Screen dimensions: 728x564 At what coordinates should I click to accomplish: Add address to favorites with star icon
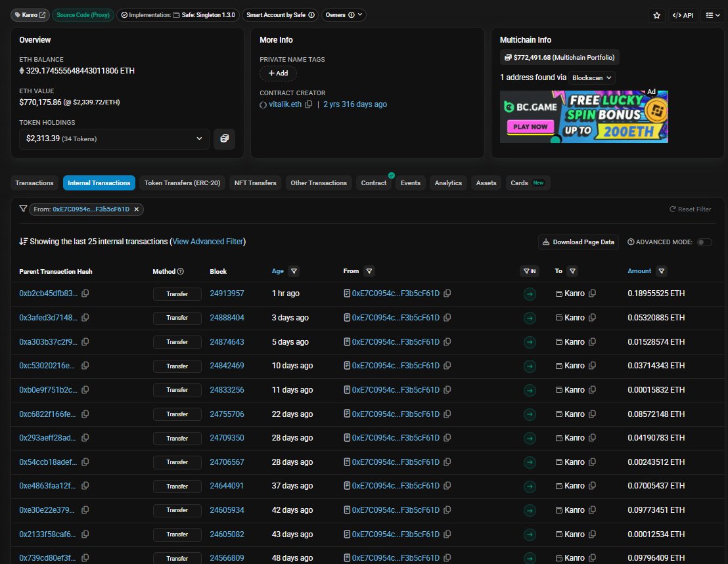656,15
